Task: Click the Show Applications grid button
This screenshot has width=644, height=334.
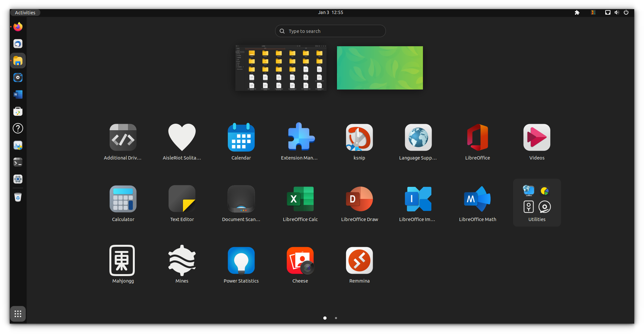Action: [x=18, y=313]
